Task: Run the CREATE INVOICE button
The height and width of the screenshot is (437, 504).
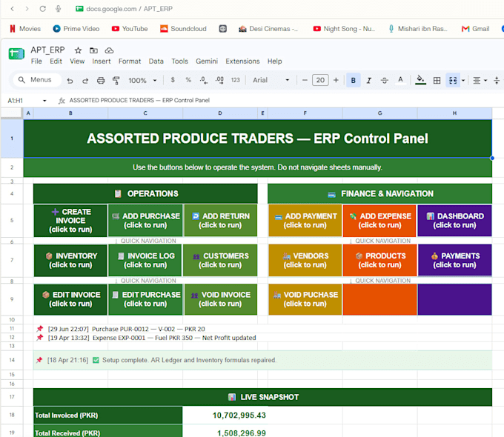Action: (70, 221)
